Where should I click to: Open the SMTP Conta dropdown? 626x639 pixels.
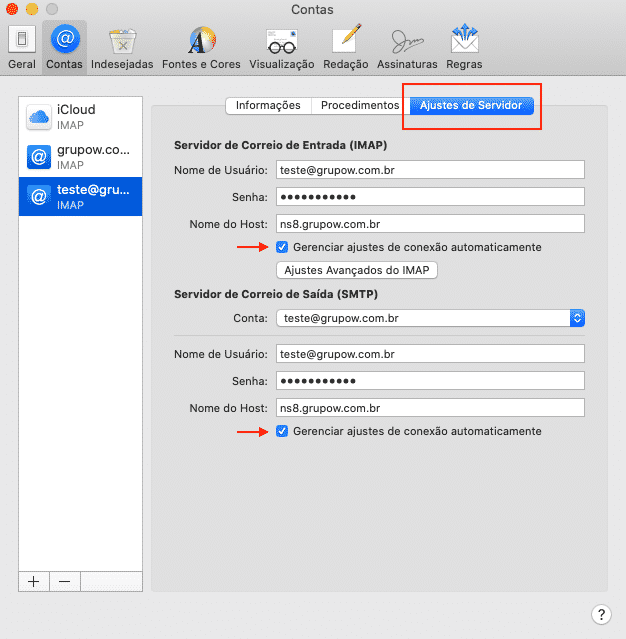coord(430,318)
